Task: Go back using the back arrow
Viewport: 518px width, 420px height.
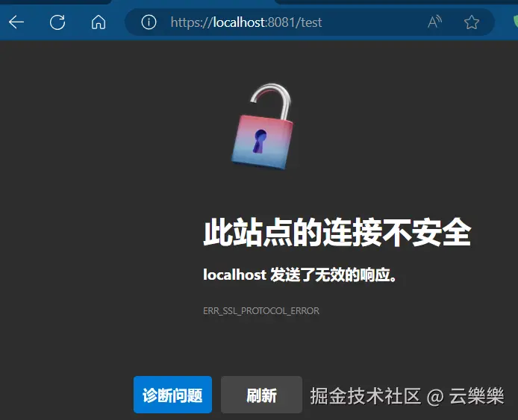Action: point(16,22)
